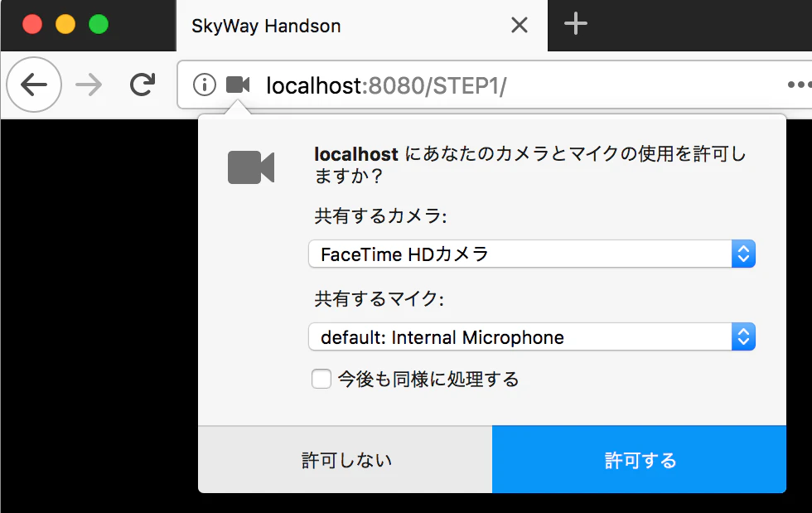Open the page actions three-dots menu
This screenshot has height=513, width=812.
(x=799, y=85)
